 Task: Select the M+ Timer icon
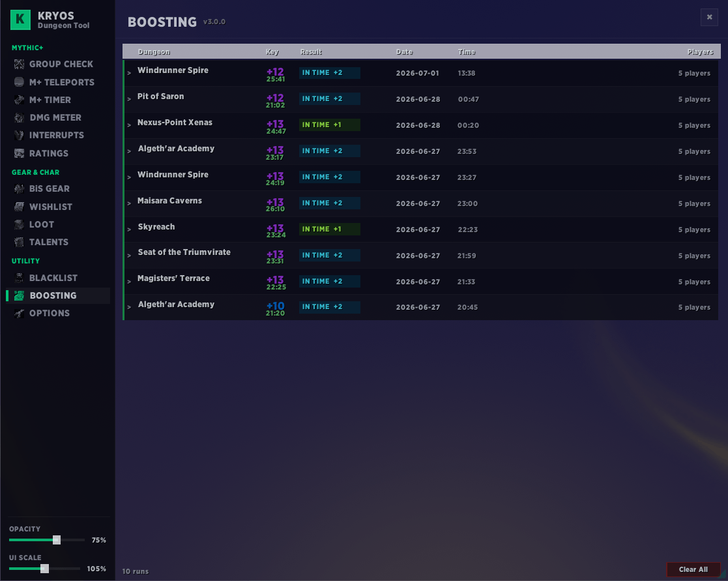19,100
